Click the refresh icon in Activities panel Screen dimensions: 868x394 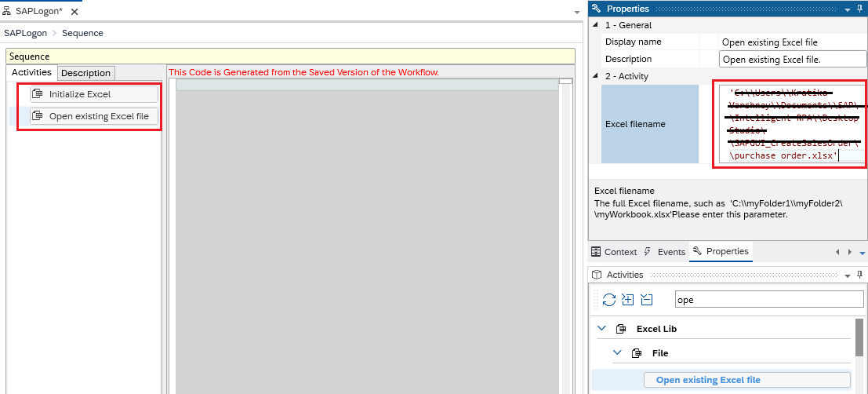click(x=609, y=299)
